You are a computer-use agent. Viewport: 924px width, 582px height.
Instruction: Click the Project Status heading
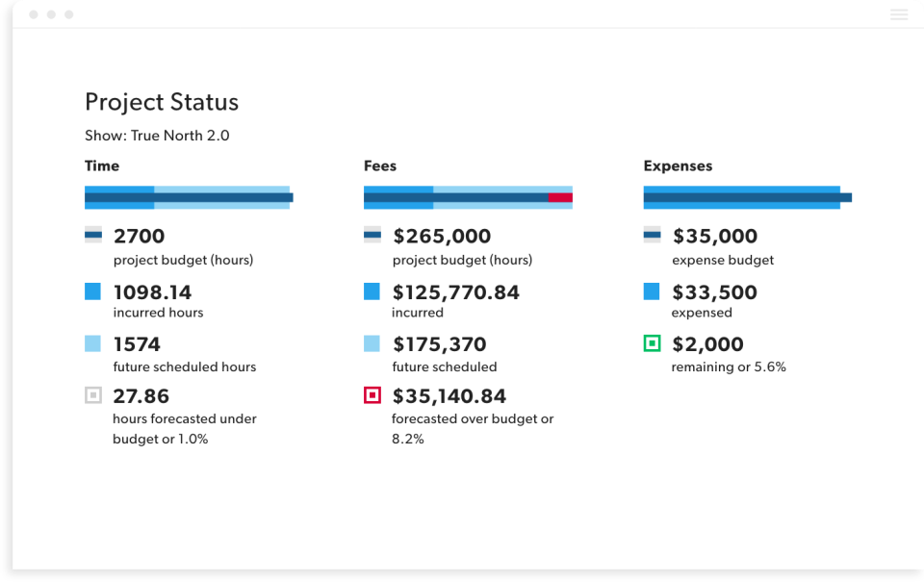[161, 101]
